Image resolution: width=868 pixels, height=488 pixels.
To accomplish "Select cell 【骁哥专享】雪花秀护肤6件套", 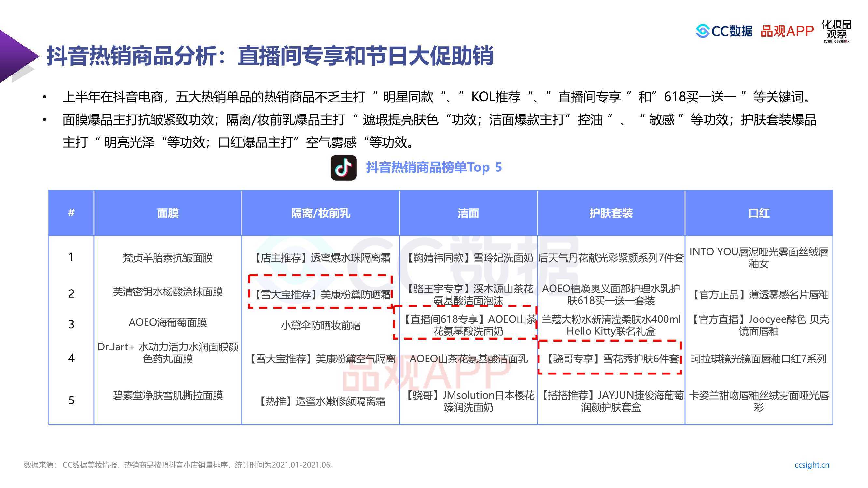I will [x=611, y=359].
